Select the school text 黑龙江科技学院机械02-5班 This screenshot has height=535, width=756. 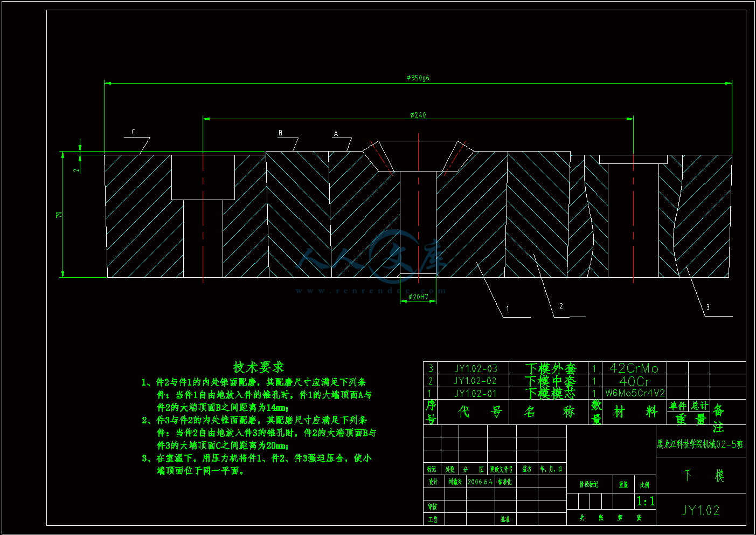700,445
